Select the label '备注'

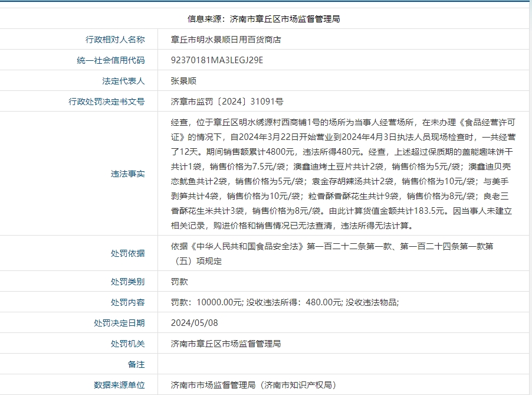click(x=136, y=364)
